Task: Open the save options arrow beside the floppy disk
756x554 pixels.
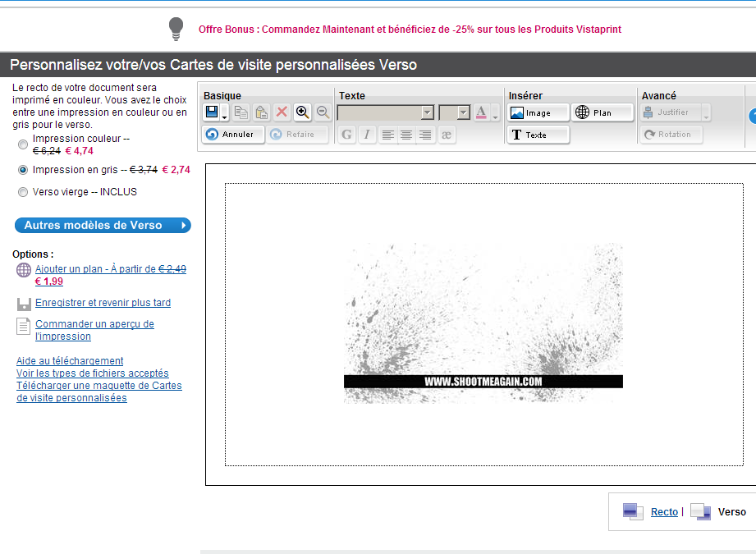Action: pyautogui.click(x=225, y=112)
